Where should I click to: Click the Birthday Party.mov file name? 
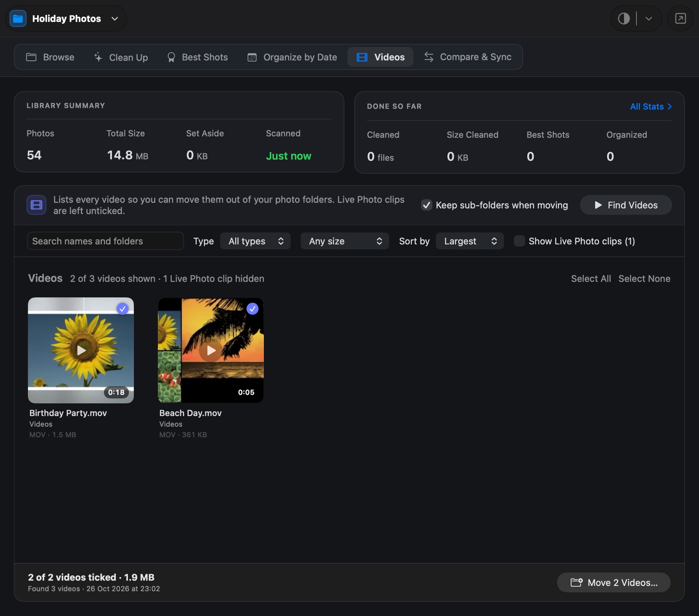pos(68,413)
